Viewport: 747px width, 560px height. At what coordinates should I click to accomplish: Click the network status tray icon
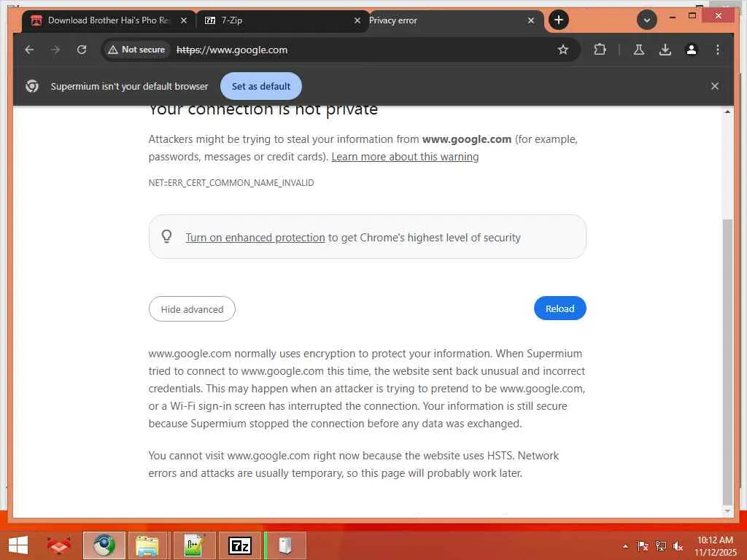point(660,546)
